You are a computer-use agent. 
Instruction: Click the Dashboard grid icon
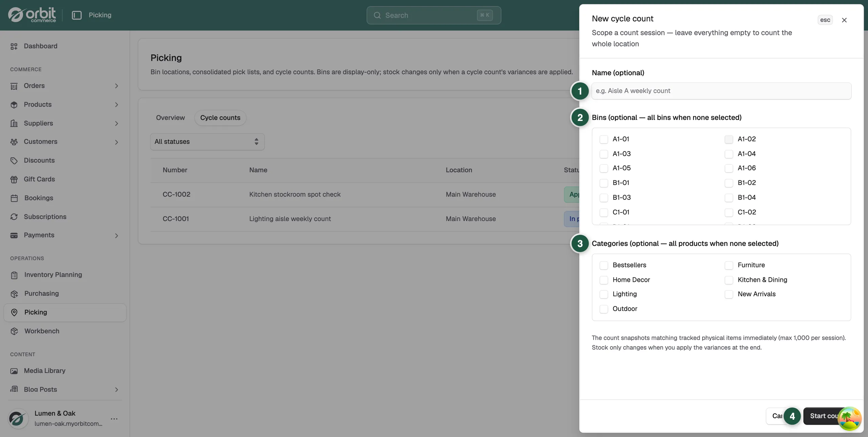pyautogui.click(x=14, y=46)
